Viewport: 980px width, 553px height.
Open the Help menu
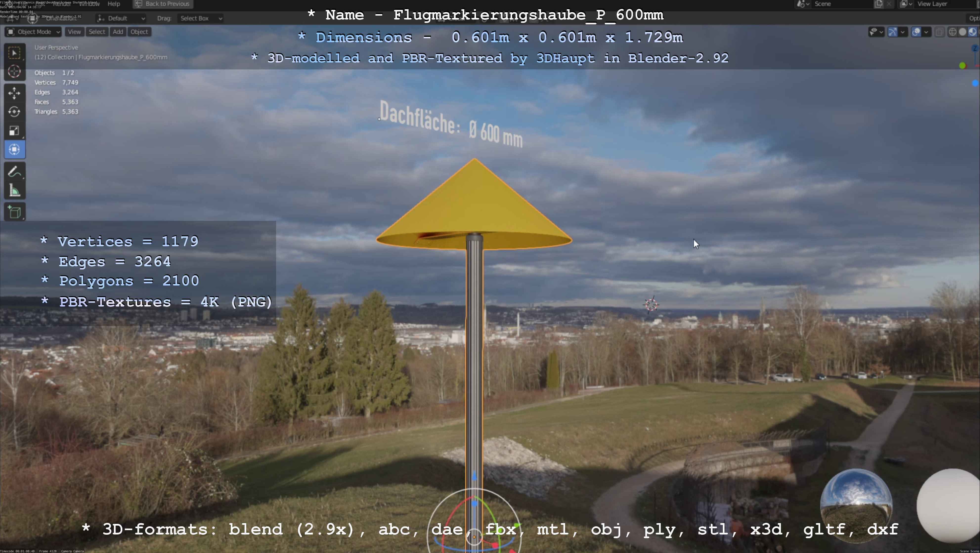pos(114,4)
